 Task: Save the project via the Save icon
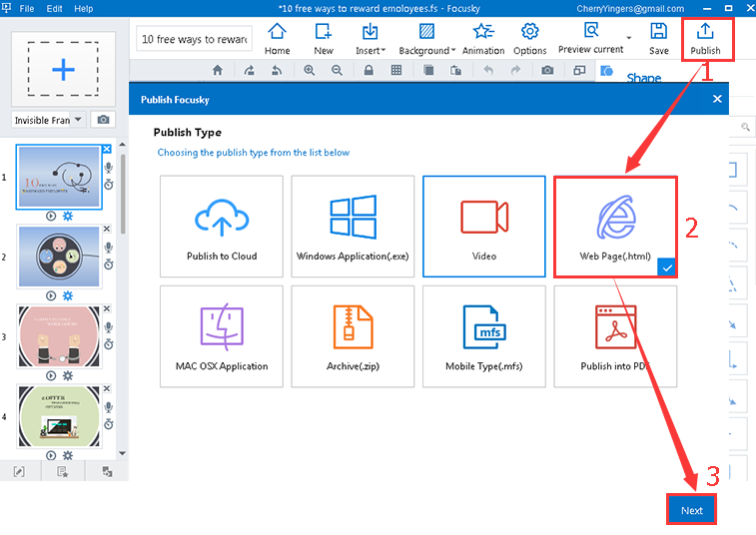tap(658, 39)
